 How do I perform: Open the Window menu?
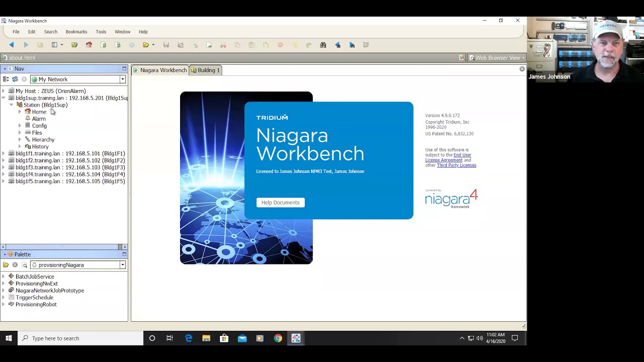coord(122,32)
